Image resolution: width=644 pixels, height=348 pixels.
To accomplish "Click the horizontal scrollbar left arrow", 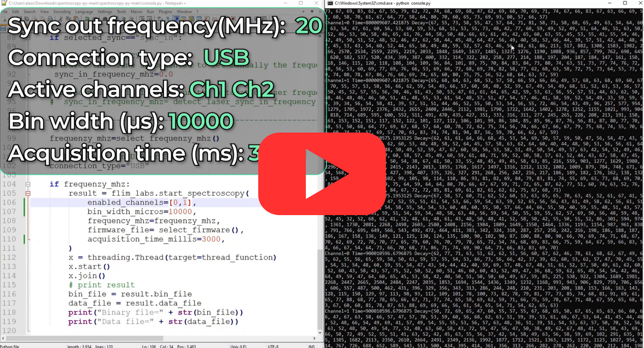I will [x=3, y=338].
